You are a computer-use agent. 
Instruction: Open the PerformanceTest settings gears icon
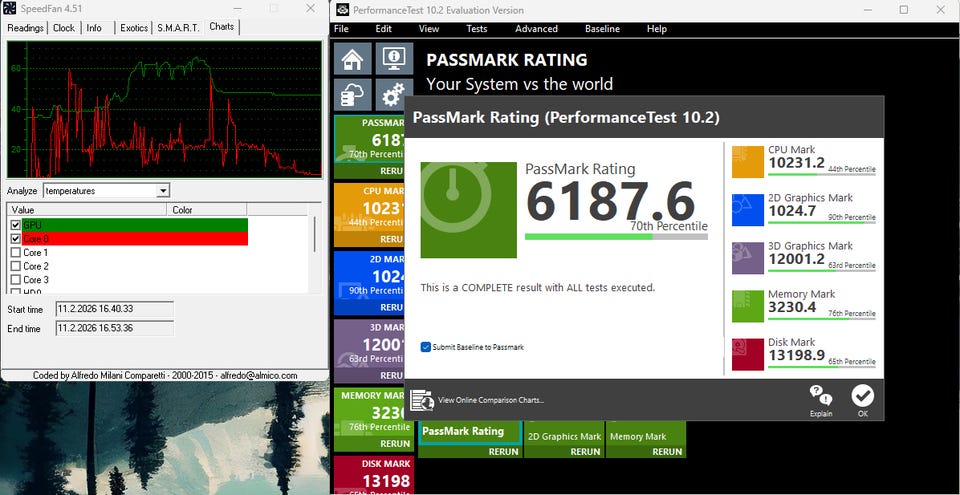(x=394, y=95)
